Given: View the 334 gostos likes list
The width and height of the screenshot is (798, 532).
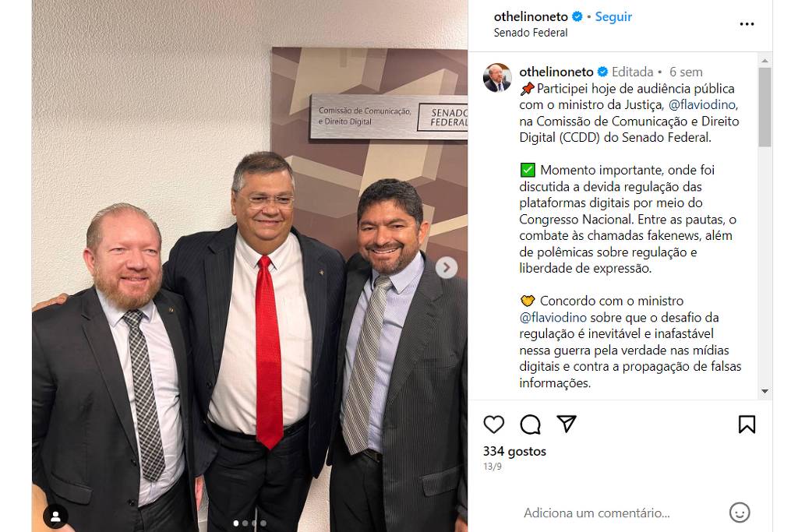Looking at the screenshot, I should tap(514, 451).
